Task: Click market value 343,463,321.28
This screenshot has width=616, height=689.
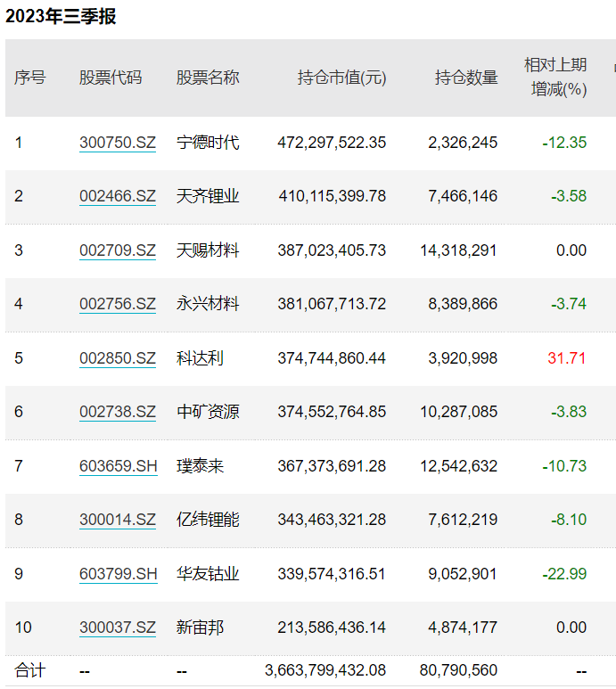Action: tap(332, 520)
